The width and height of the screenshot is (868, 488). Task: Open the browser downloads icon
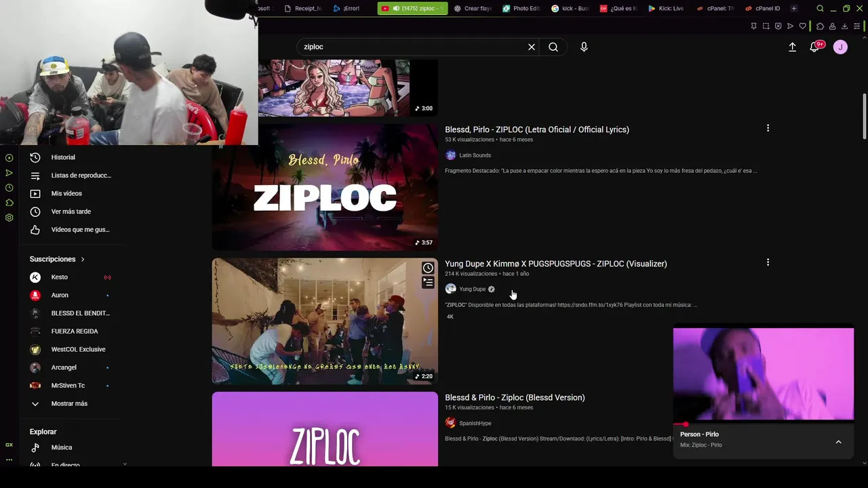coord(844,26)
